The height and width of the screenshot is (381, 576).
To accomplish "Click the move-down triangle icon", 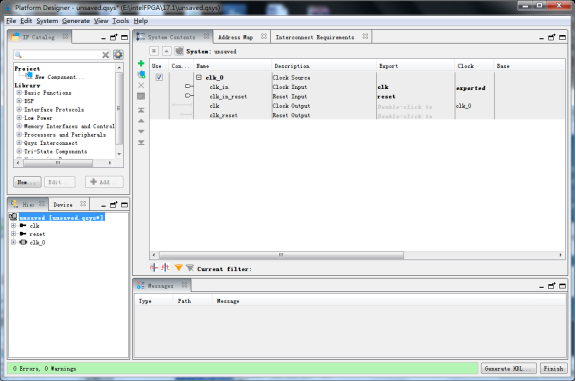I will pyautogui.click(x=141, y=132).
